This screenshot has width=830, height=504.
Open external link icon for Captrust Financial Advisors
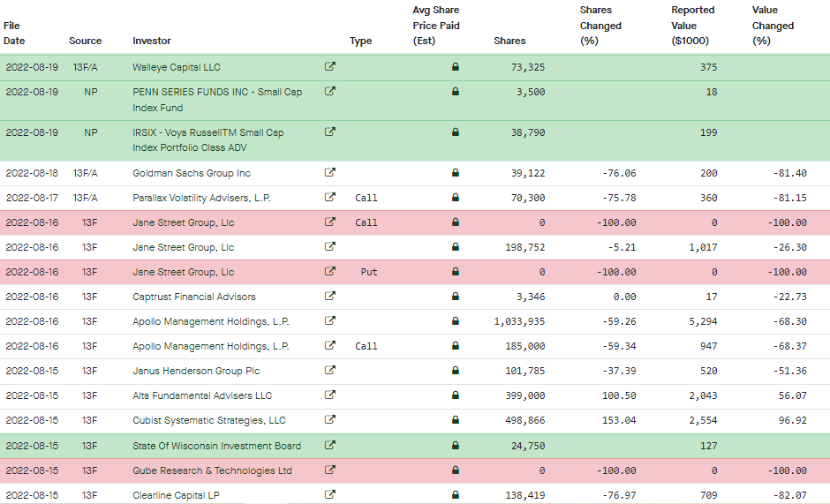coord(329,297)
